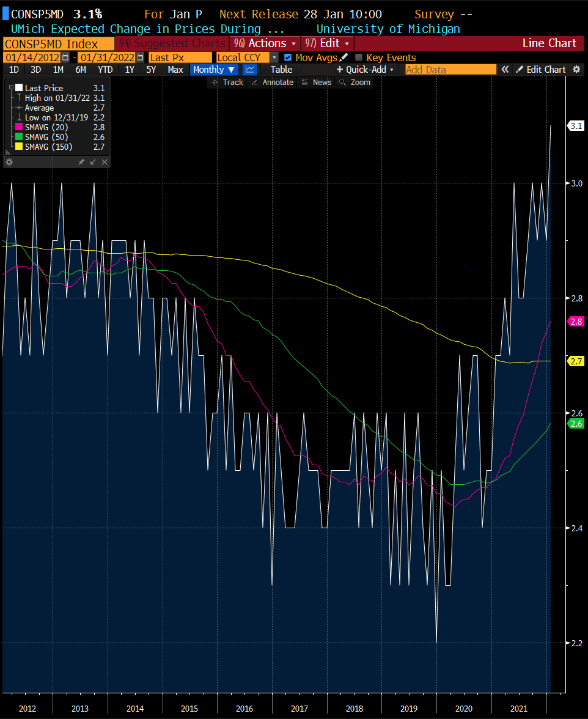Select the 1D range tab

click(x=14, y=70)
